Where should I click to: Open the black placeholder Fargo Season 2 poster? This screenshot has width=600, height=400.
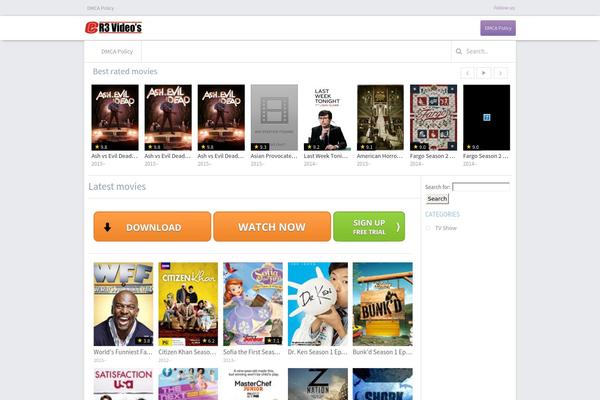coord(486,118)
